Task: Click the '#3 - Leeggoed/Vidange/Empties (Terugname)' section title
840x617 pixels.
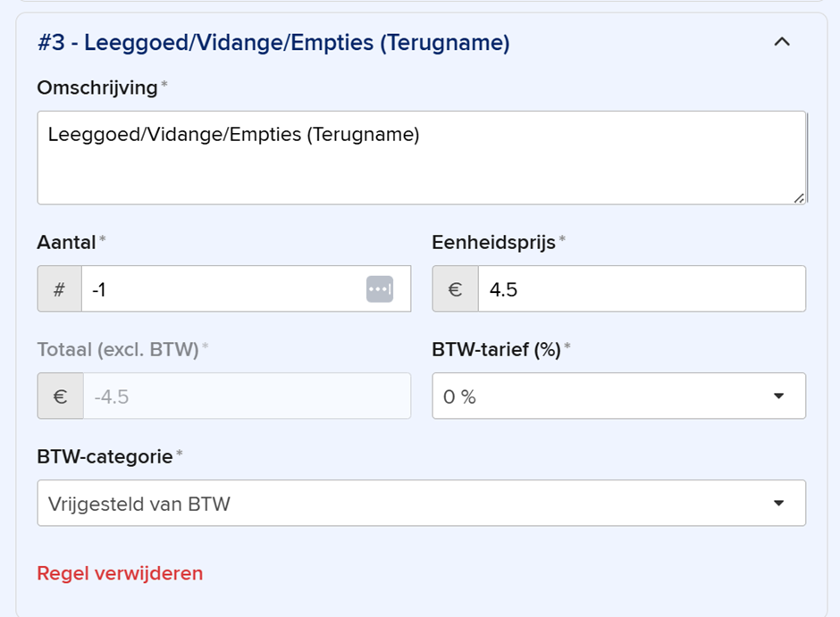Action: [x=273, y=43]
